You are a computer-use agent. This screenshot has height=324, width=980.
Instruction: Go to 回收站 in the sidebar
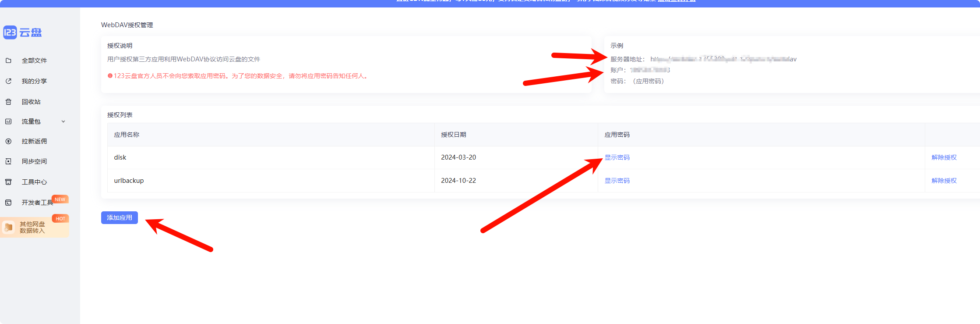pyautogui.click(x=31, y=102)
